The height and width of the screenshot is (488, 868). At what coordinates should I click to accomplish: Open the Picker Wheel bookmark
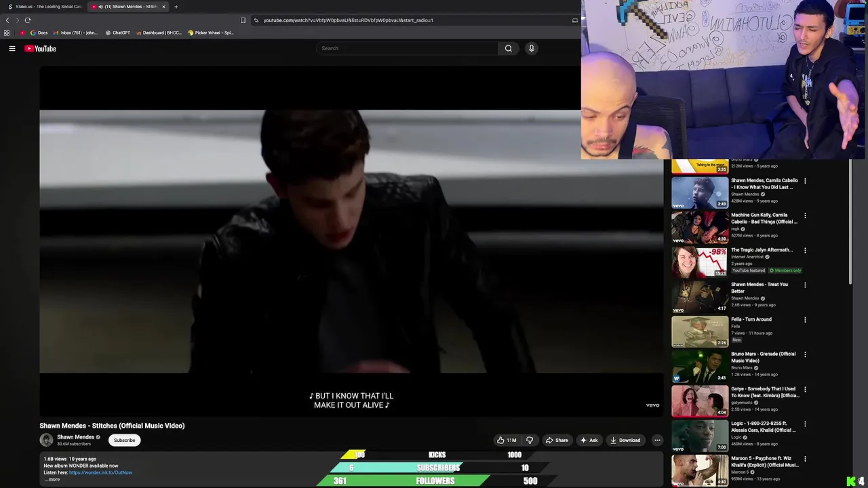pos(211,33)
